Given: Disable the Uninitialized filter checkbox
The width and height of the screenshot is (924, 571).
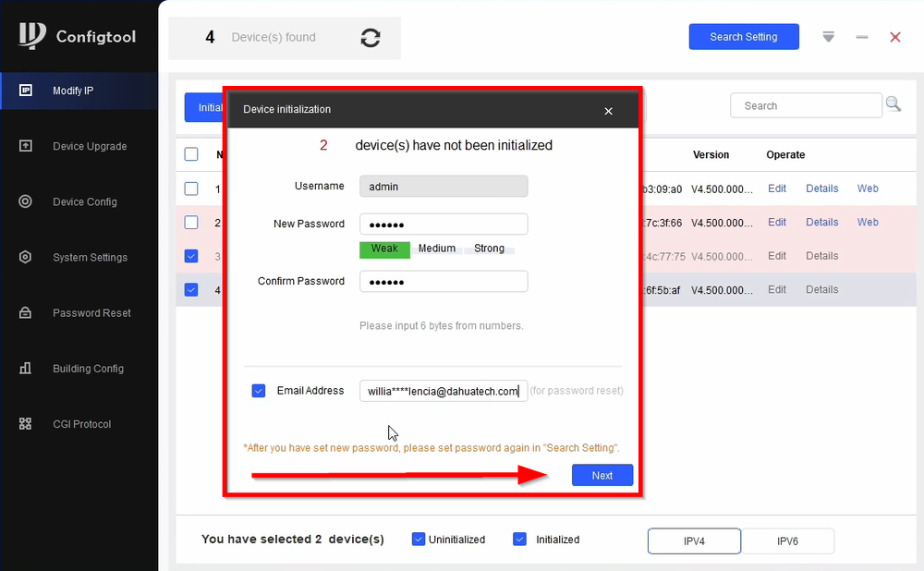Looking at the screenshot, I should (x=419, y=539).
